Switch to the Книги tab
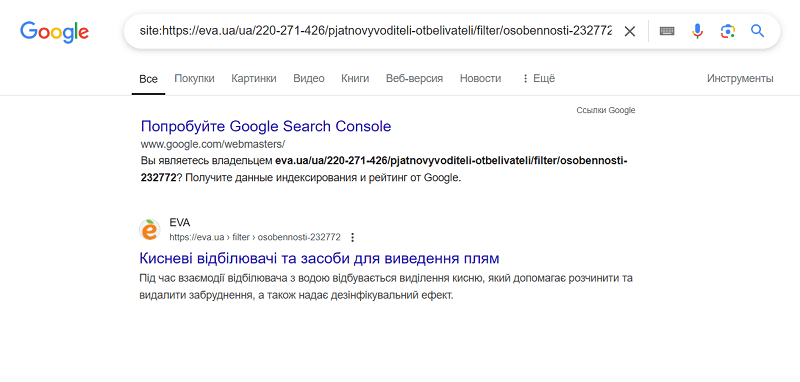Viewport: 800px width, 382px height. pyautogui.click(x=355, y=79)
